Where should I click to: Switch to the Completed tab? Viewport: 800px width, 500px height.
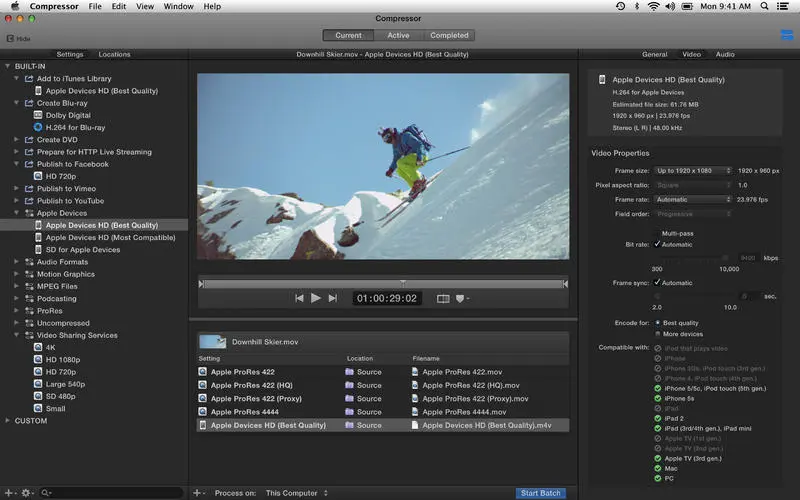pyautogui.click(x=449, y=35)
